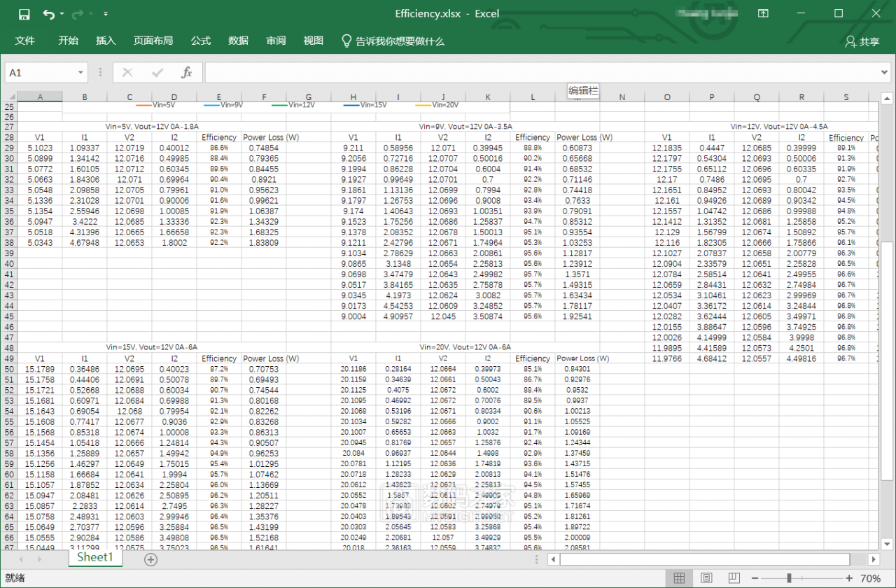Cancel entry with the X formula icon

click(x=127, y=72)
